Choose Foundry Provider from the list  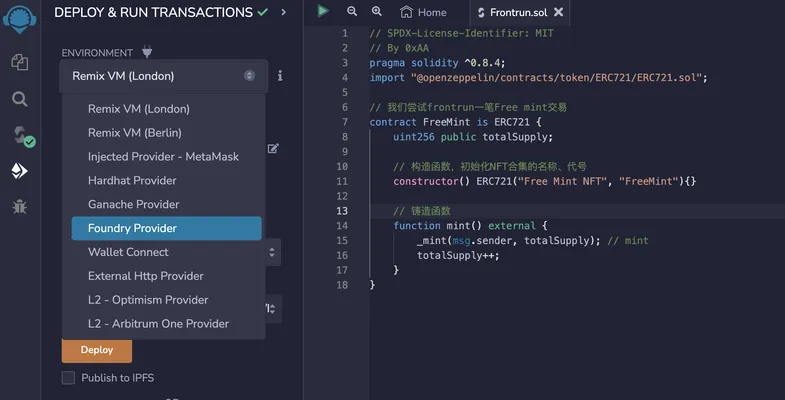[x=166, y=228]
